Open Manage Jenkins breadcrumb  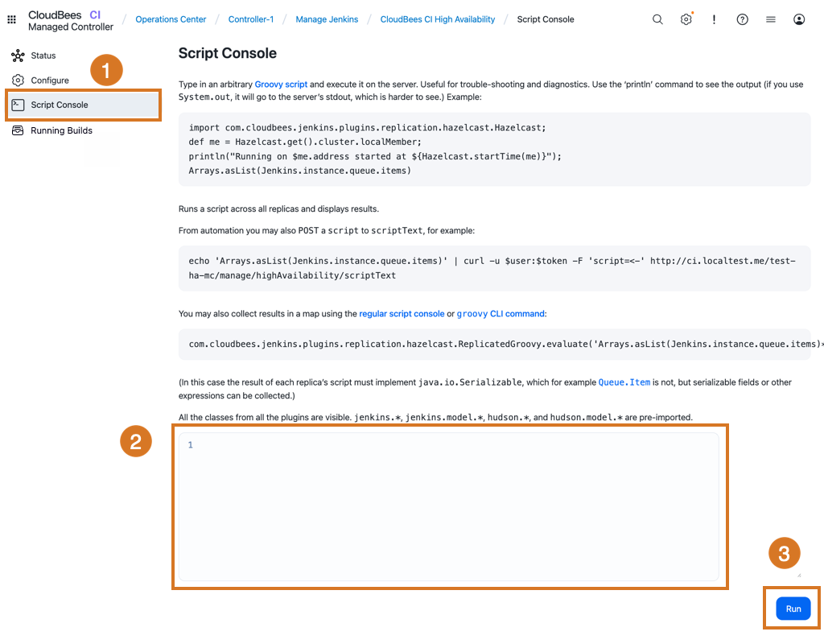pos(327,19)
